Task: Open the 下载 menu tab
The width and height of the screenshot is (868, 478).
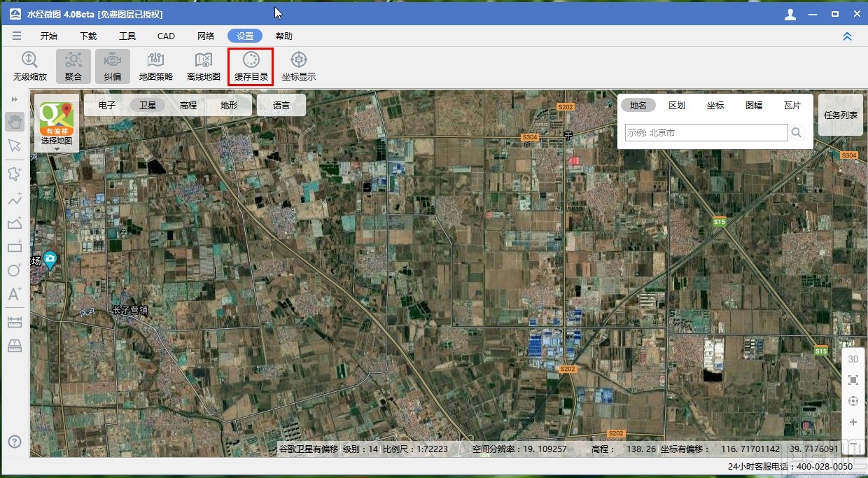Action: (88, 36)
